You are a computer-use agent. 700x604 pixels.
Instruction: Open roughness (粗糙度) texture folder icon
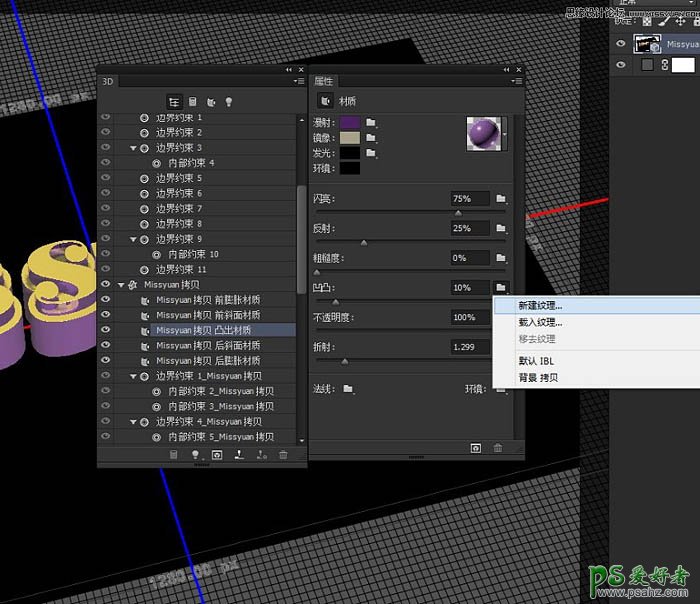click(501, 258)
